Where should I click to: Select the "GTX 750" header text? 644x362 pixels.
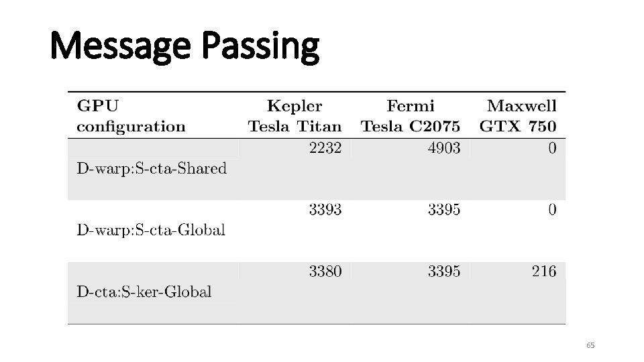pyautogui.click(x=518, y=126)
